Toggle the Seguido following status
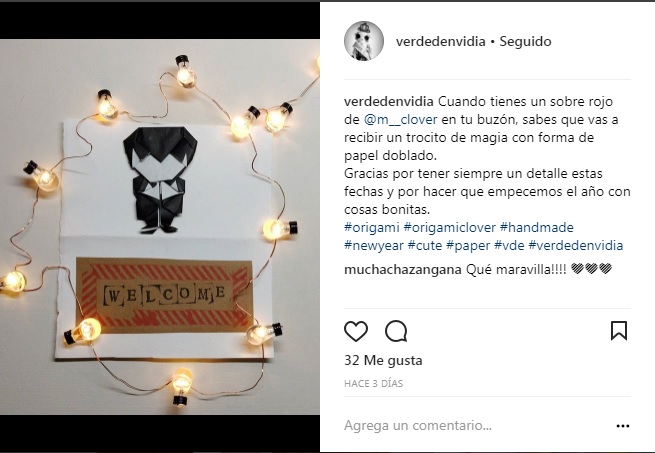655x453 pixels. 525,41
